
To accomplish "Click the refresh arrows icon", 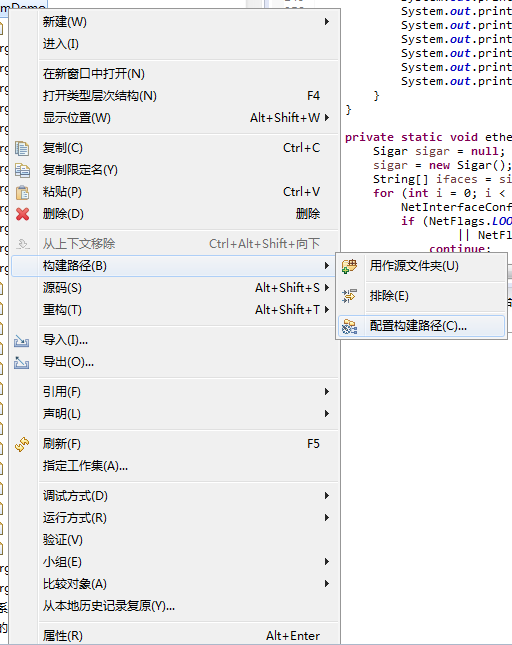I will tap(22, 444).
